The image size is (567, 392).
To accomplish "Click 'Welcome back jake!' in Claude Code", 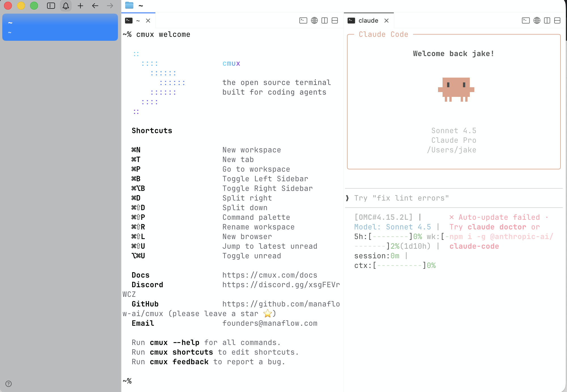I will coord(454,54).
